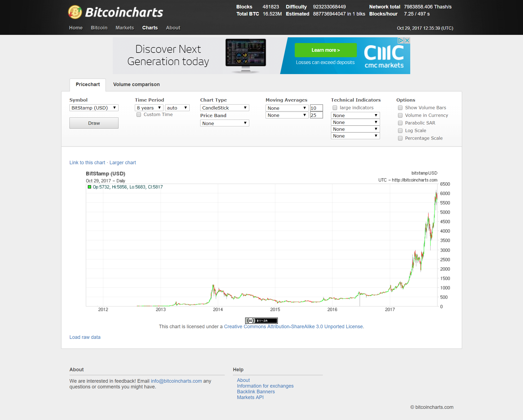The width and height of the screenshot is (523, 420).
Task: Click the Bitcoincharts site title text
Action: (124, 12)
